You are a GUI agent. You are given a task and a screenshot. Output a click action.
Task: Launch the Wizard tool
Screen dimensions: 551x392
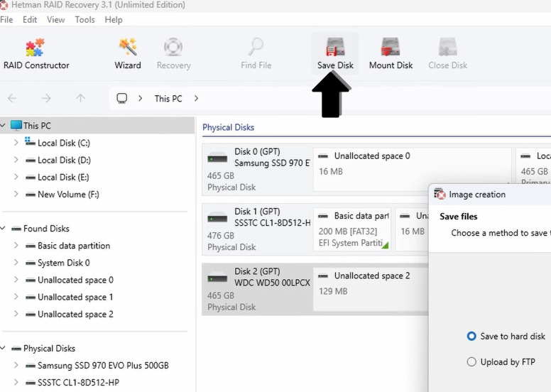tap(128, 54)
